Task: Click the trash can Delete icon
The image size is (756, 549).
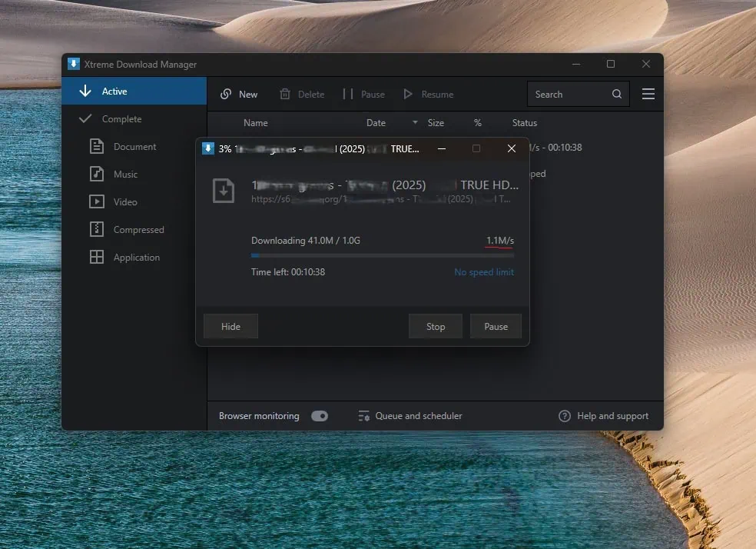Action: tap(285, 94)
